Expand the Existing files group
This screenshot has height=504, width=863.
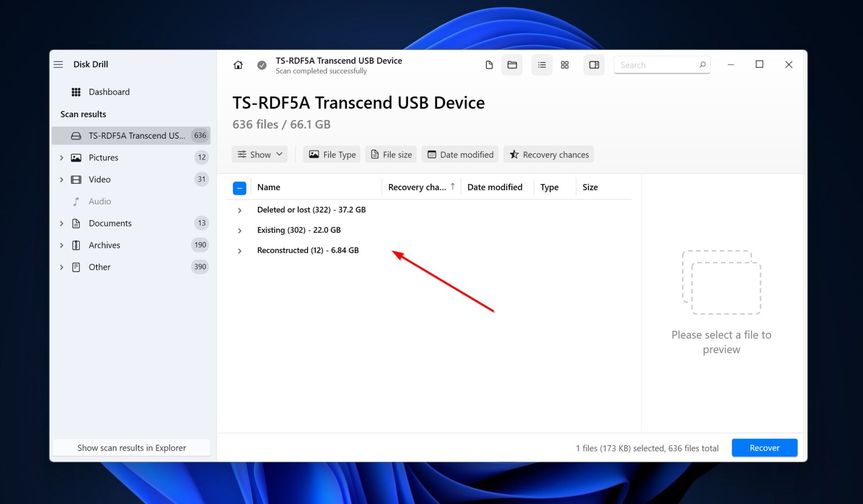point(240,230)
